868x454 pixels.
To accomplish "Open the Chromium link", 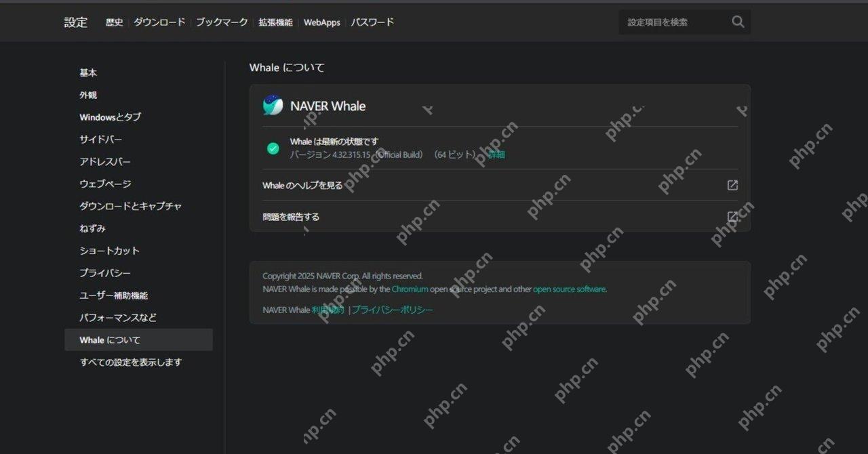I will 410,289.
